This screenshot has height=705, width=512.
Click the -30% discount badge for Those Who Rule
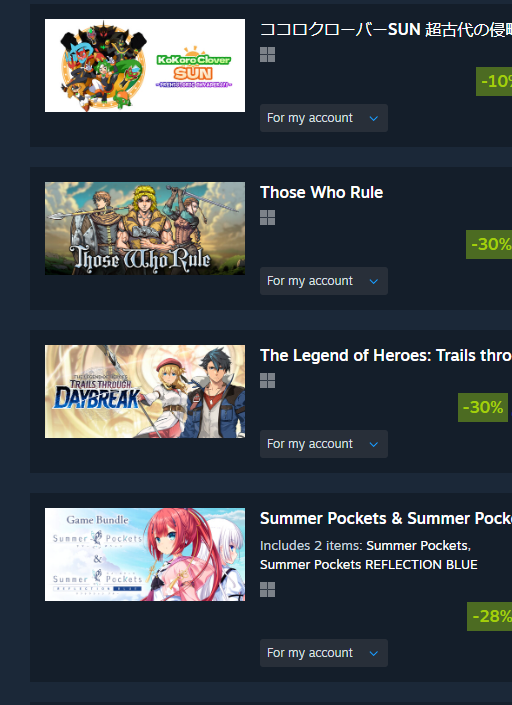coord(489,244)
